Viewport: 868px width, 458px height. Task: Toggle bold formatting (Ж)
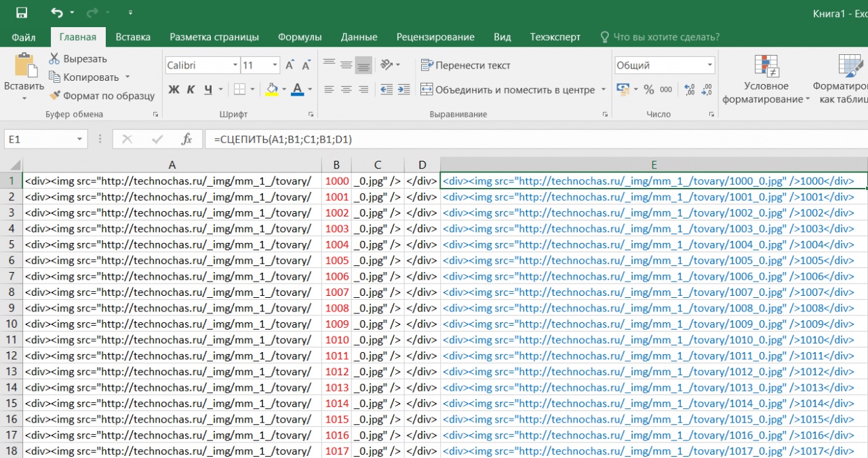point(174,90)
